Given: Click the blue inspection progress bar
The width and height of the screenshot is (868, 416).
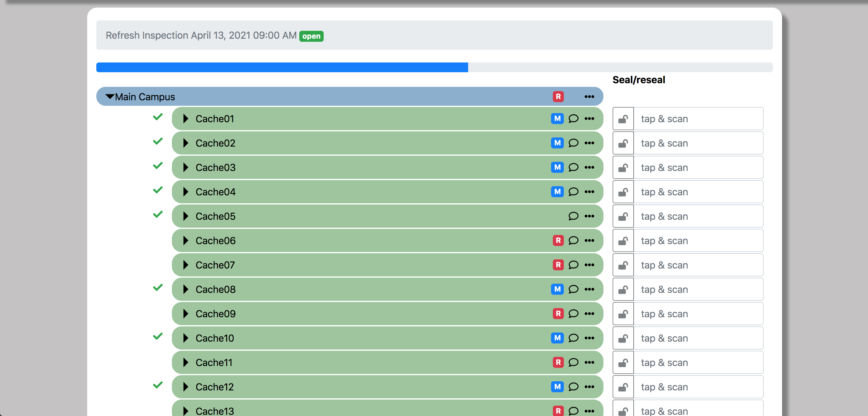Looking at the screenshot, I should 282,67.
